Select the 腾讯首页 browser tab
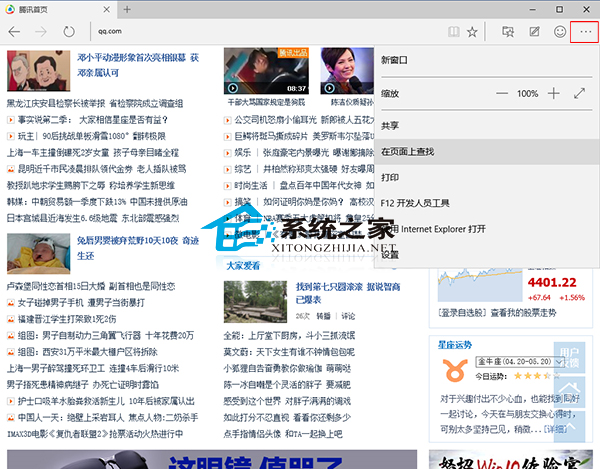600x469 pixels. click(57, 10)
